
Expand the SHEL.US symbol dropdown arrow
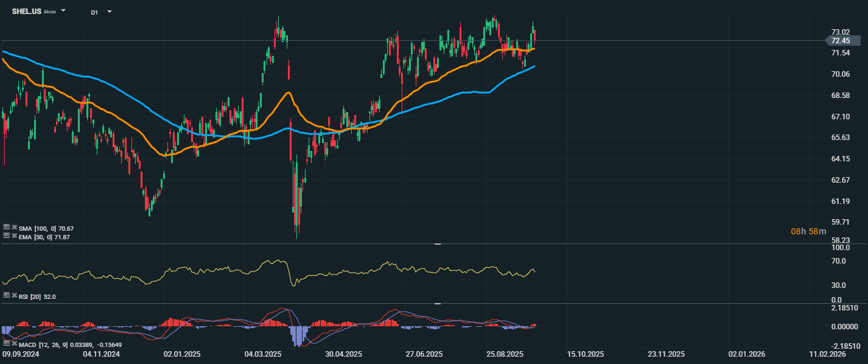(x=64, y=12)
